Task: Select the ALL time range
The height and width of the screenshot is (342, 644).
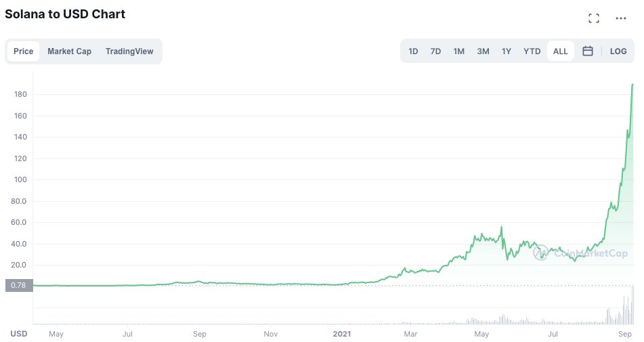Action: 560,51
